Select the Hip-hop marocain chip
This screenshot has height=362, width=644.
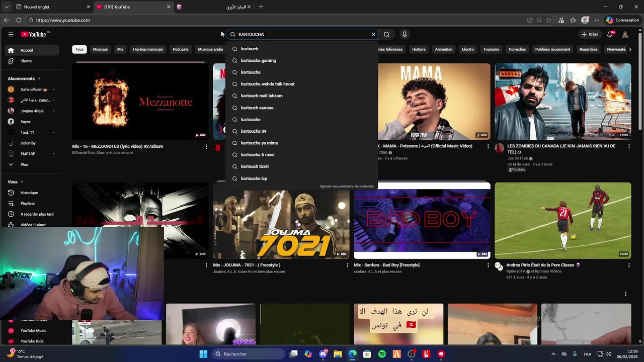(x=148, y=49)
